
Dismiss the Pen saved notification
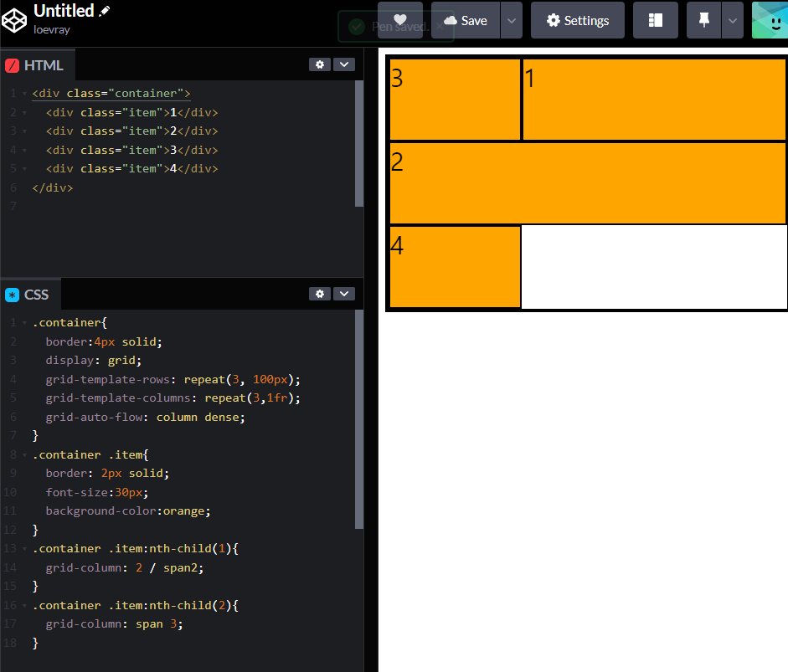coord(440,26)
